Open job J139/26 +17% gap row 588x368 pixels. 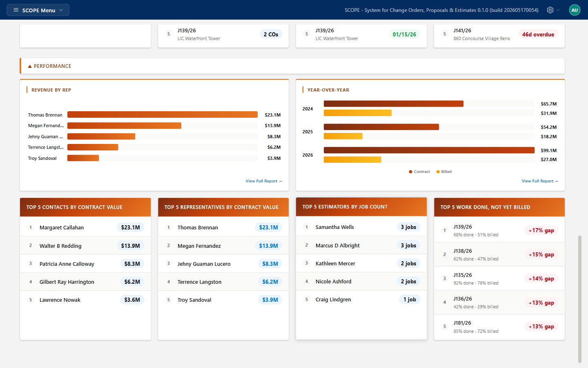[499, 230]
